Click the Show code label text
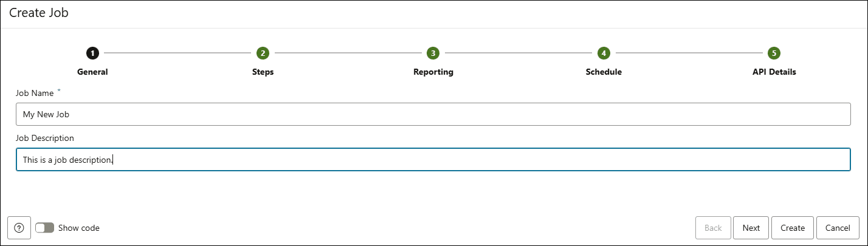 pos(79,228)
